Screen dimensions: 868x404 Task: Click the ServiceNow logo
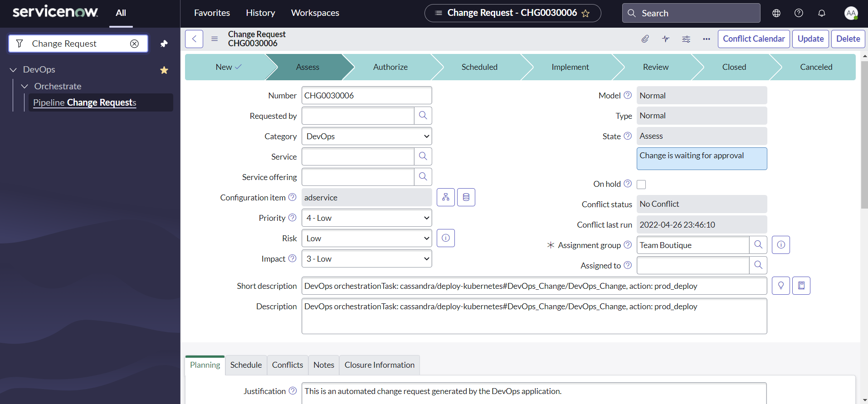coord(55,12)
